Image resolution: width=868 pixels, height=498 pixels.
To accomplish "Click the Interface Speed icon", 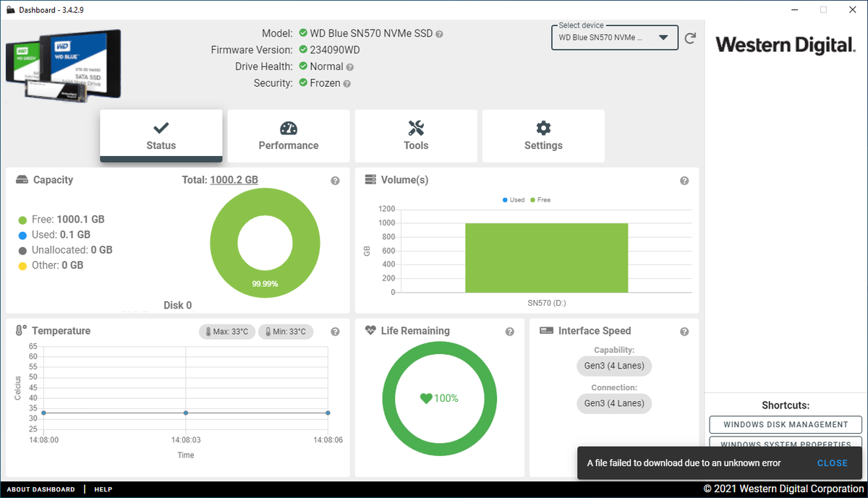I will [546, 330].
